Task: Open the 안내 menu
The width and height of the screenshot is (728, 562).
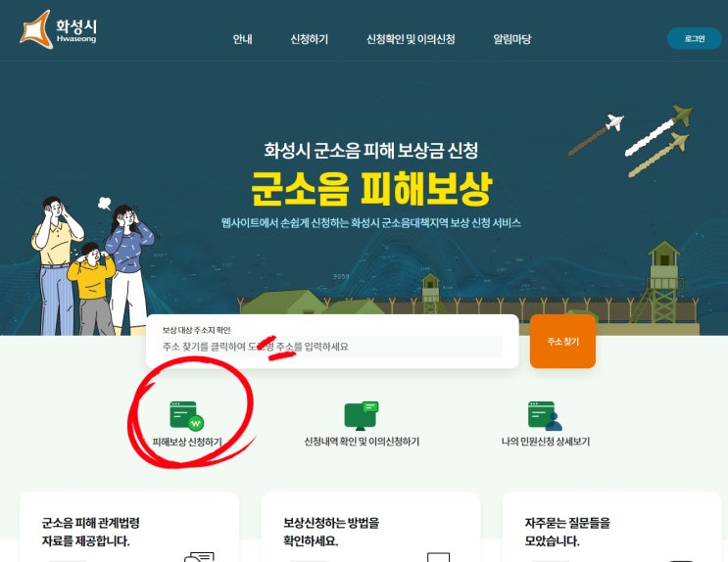Action: click(x=242, y=39)
